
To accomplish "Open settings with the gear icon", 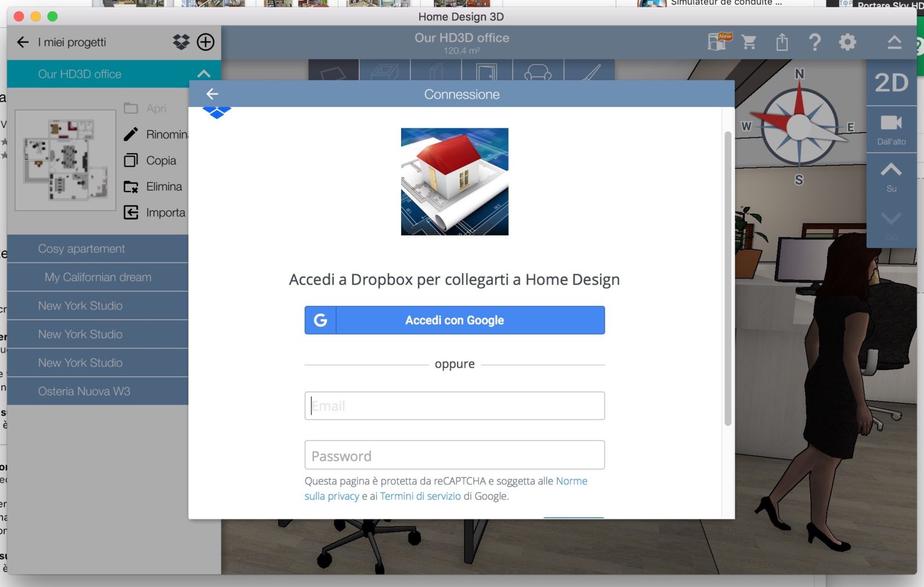I will point(847,42).
